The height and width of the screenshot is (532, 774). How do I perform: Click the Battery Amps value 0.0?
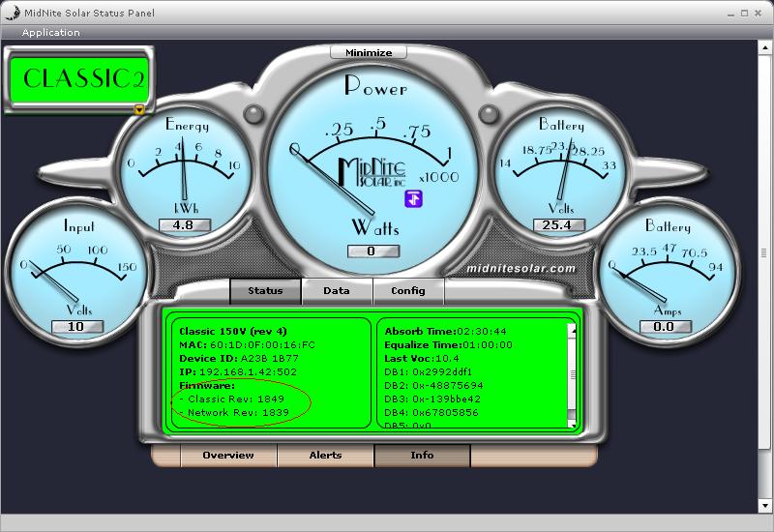[665, 326]
